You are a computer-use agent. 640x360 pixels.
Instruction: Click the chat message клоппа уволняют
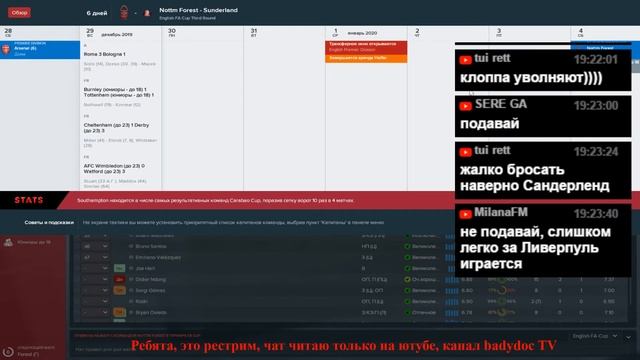point(531,78)
